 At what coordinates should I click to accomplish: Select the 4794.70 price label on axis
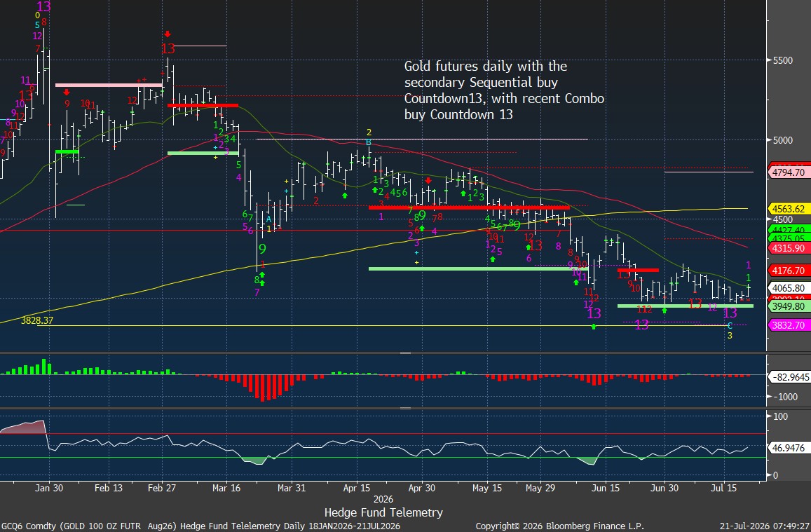coord(789,172)
